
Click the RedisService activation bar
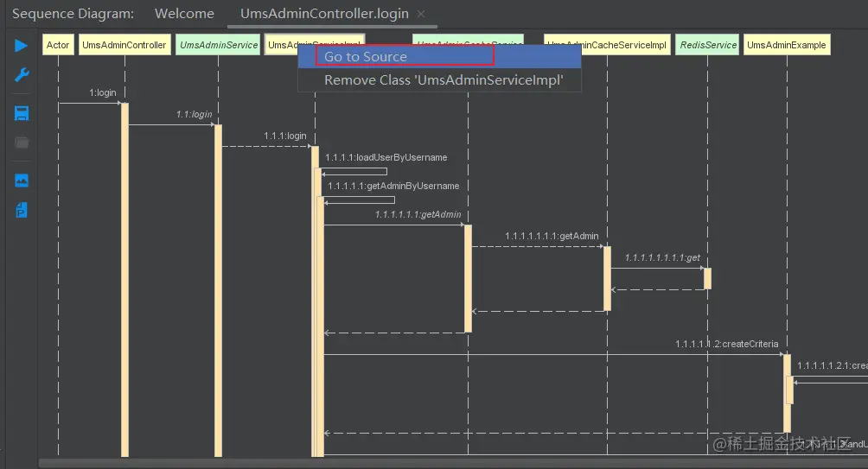point(707,279)
